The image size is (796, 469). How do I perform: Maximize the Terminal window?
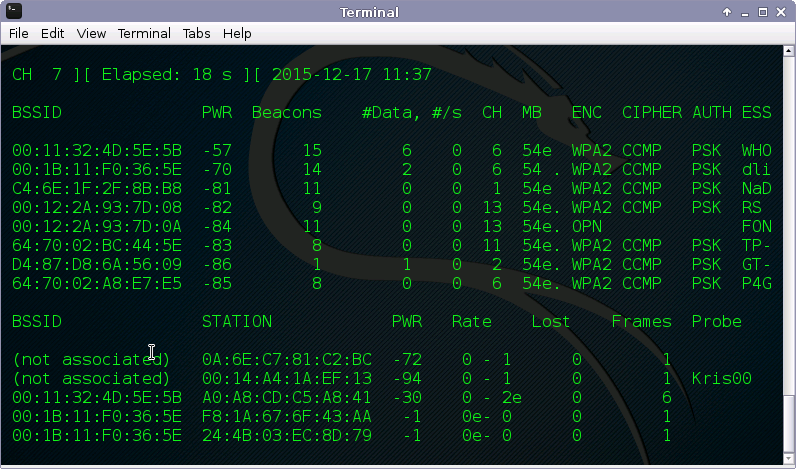coord(762,12)
